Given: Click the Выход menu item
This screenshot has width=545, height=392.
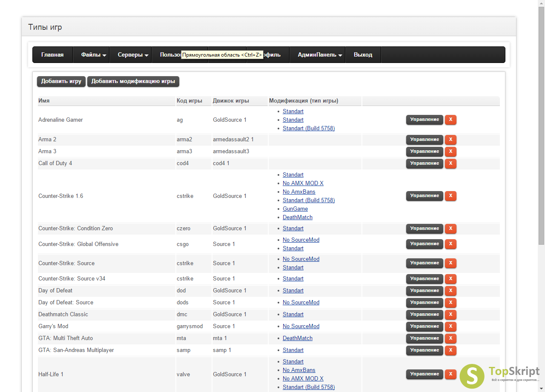Looking at the screenshot, I should coord(363,55).
